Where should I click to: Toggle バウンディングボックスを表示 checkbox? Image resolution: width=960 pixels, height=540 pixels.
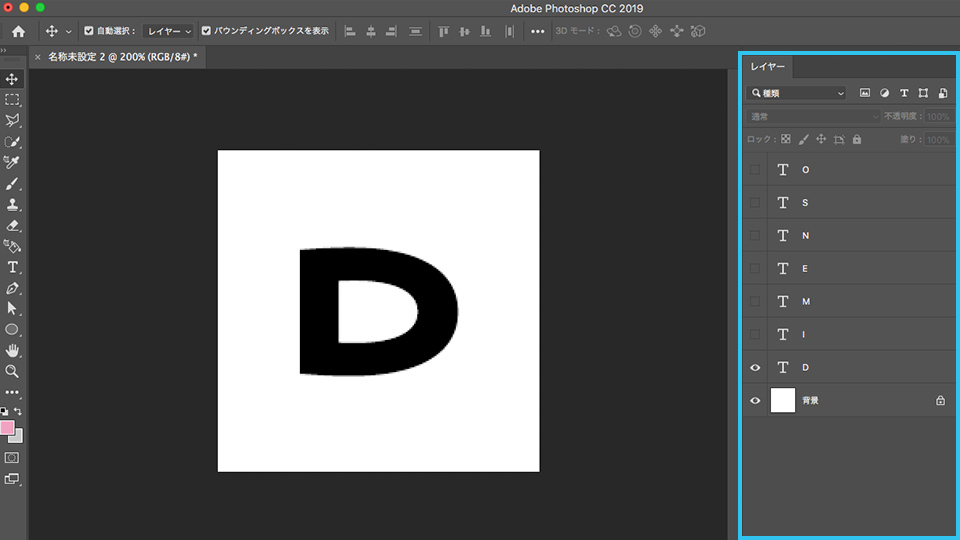point(206,31)
